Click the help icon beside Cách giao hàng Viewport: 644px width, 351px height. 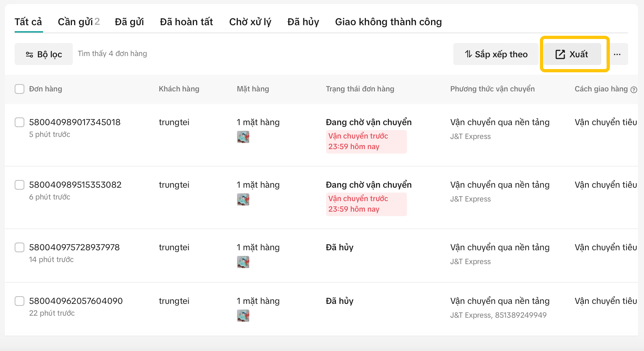click(633, 90)
